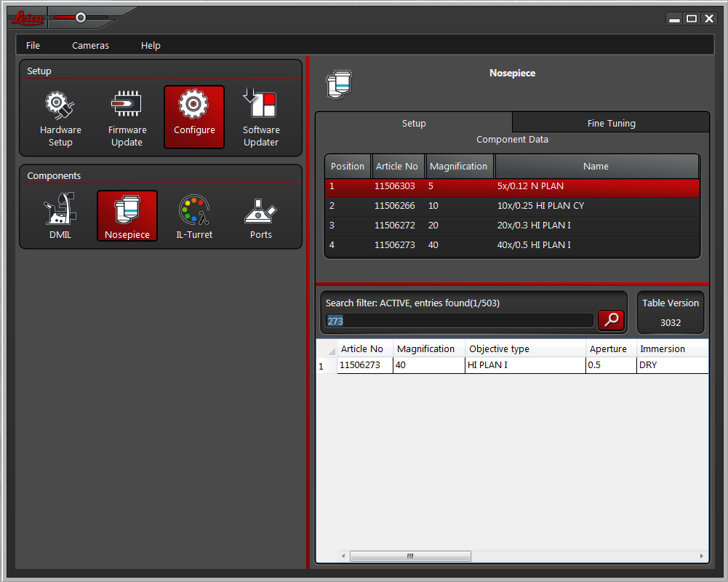Click the Leica logo

tap(27, 18)
